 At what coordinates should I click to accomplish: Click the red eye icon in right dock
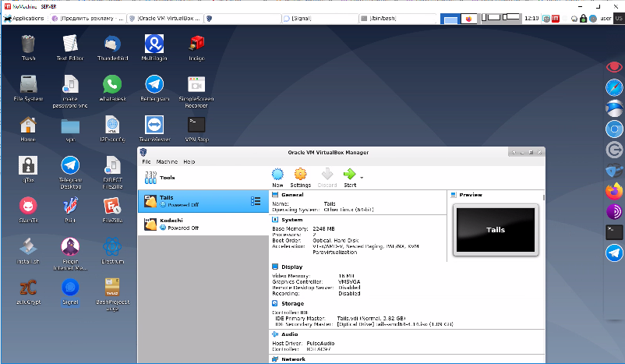pyautogui.click(x=614, y=67)
